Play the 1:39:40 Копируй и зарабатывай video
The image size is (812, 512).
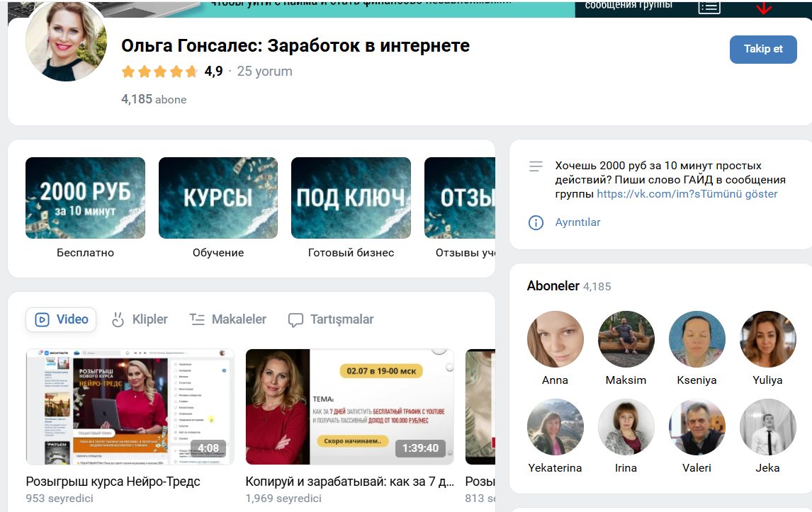pyautogui.click(x=349, y=406)
